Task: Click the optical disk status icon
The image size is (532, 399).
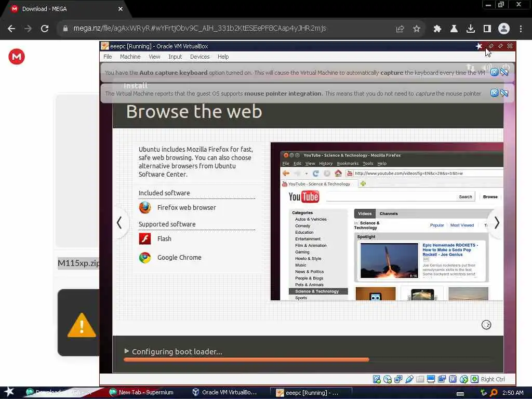Action: tap(388, 379)
